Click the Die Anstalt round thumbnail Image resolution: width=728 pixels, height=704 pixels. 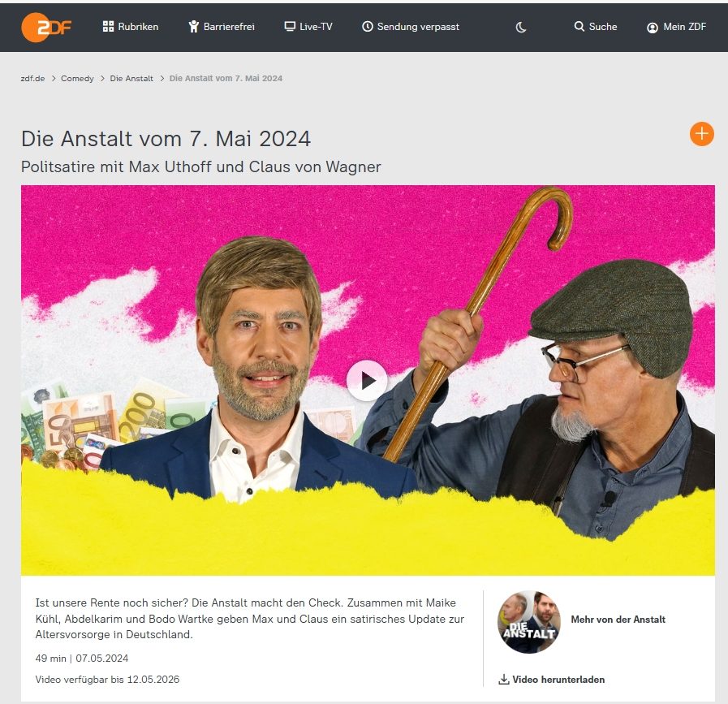point(529,622)
